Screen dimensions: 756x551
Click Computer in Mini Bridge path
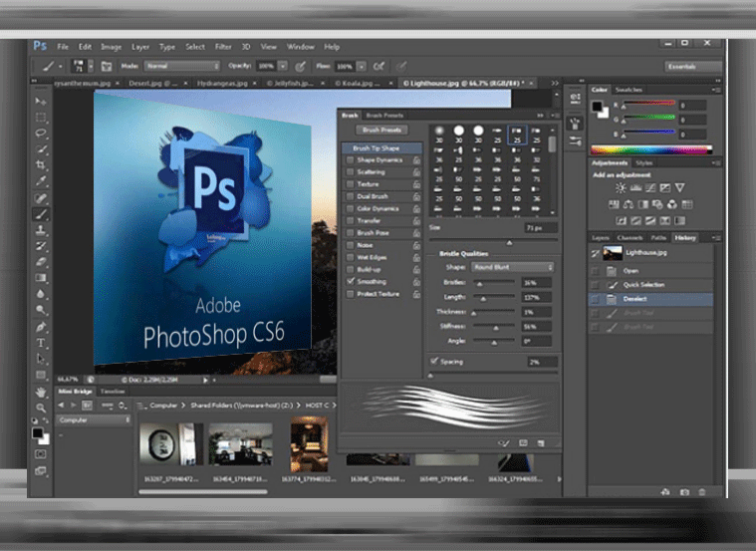tap(163, 406)
